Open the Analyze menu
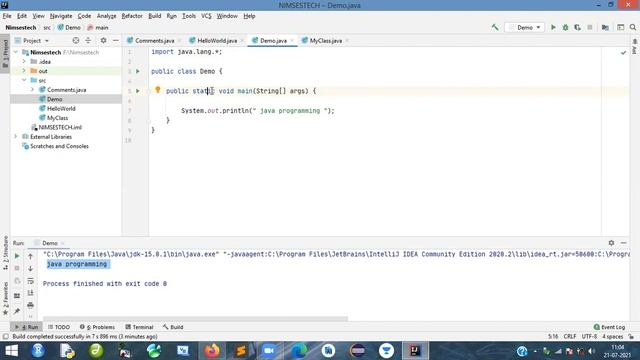The image size is (640, 360). pos(106,16)
